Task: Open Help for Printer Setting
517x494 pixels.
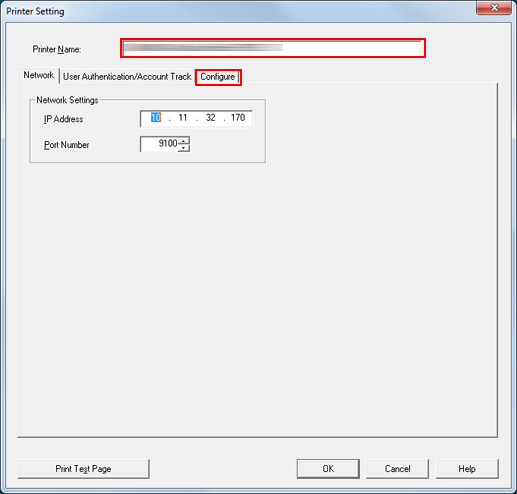Action: pos(467,469)
